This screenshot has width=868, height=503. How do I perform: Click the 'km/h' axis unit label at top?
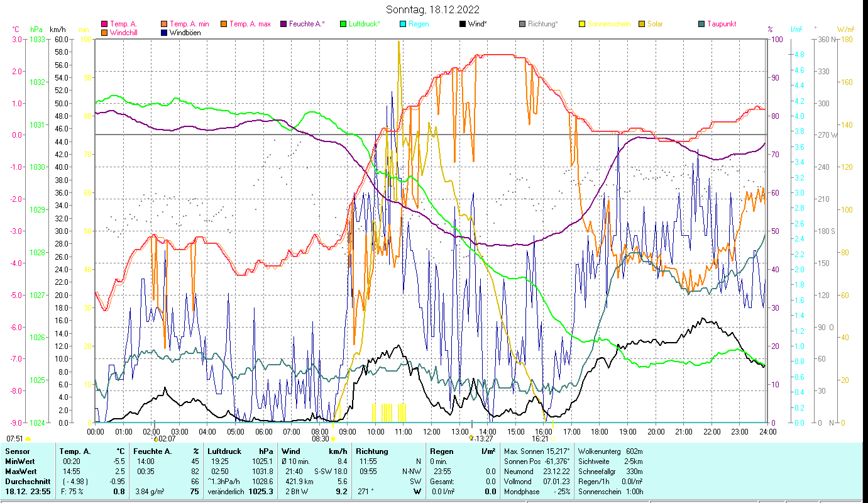[57, 30]
